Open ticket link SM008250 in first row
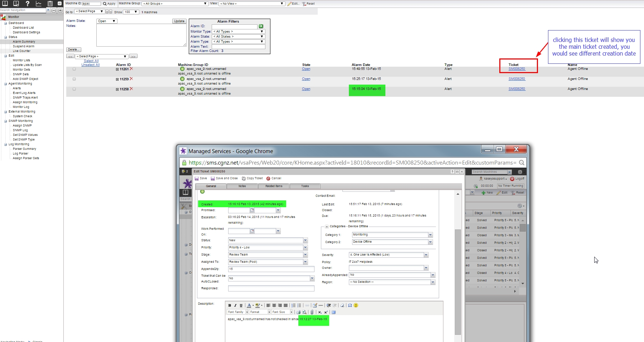This screenshot has height=342, width=644. point(516,69)
